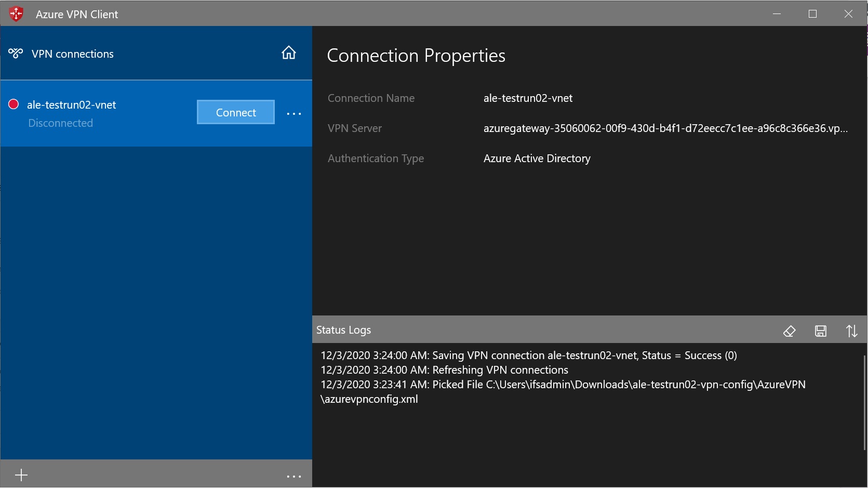Save the status logs with the disk icon
This screenshot has height=488, width=868.
pos(821,331)
